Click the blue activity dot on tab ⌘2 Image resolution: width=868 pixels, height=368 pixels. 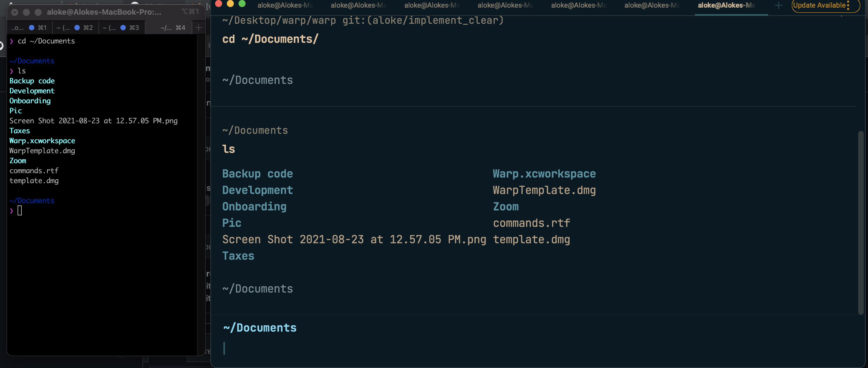point(77,27)
